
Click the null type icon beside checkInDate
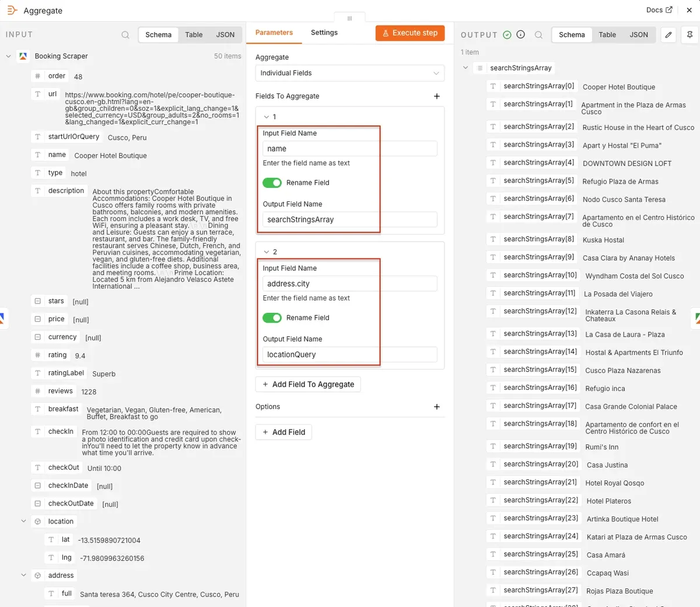pos(38,486)
